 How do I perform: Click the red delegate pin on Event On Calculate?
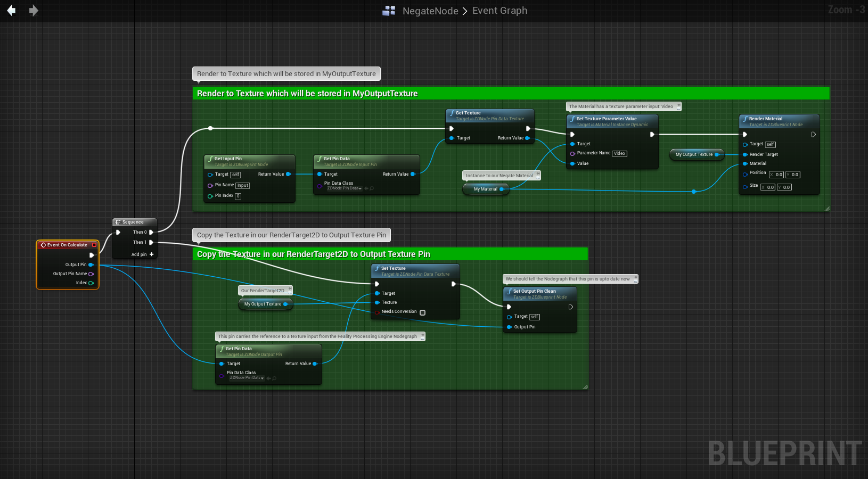click(x=94, y=245)
